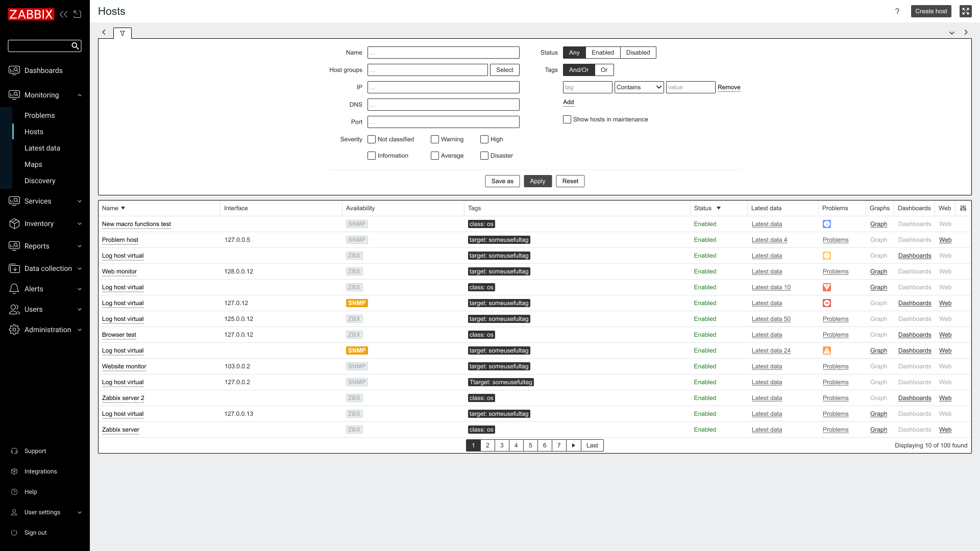Viewport: 980px width, 551px height.
Task: Open the filter funnel tab
Action: click(122, 33)
